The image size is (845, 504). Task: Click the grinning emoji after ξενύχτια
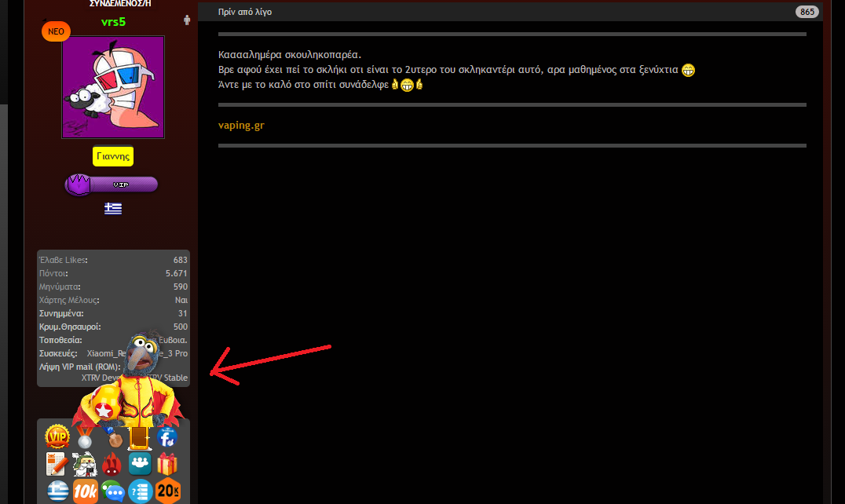click(x=688, y=70)
